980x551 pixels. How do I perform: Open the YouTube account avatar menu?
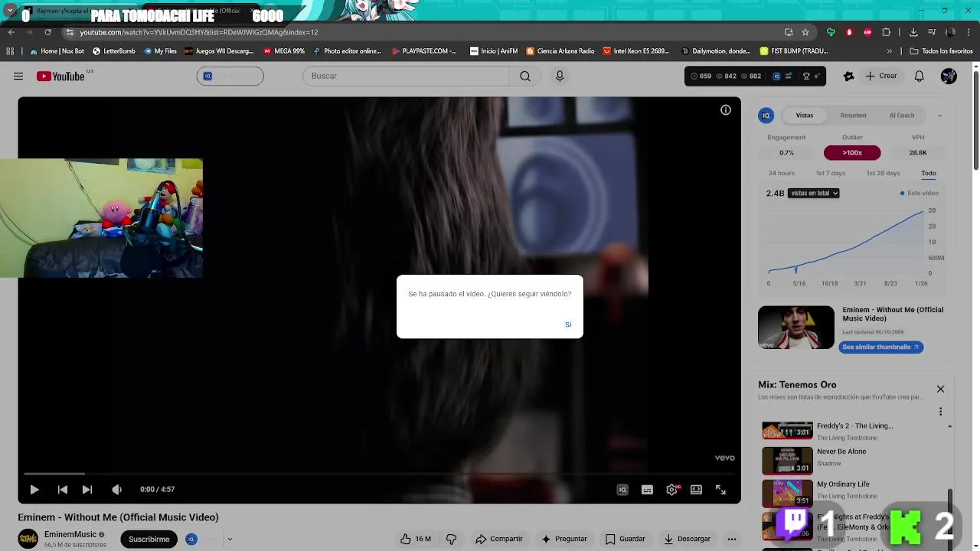[x=949, y=76]
